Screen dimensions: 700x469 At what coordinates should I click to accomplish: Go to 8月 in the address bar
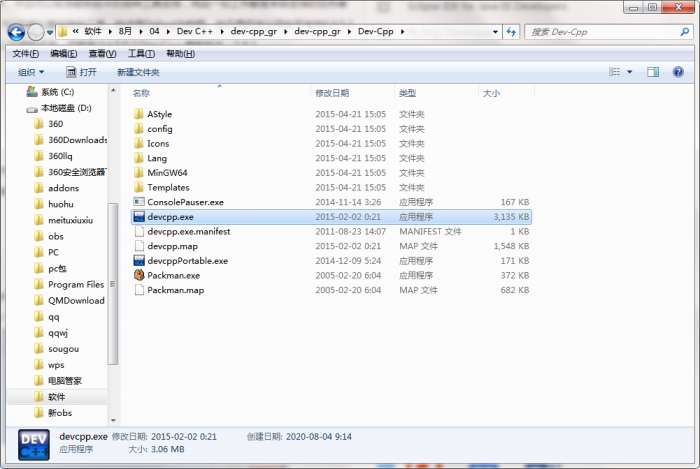tap(125, 32)
